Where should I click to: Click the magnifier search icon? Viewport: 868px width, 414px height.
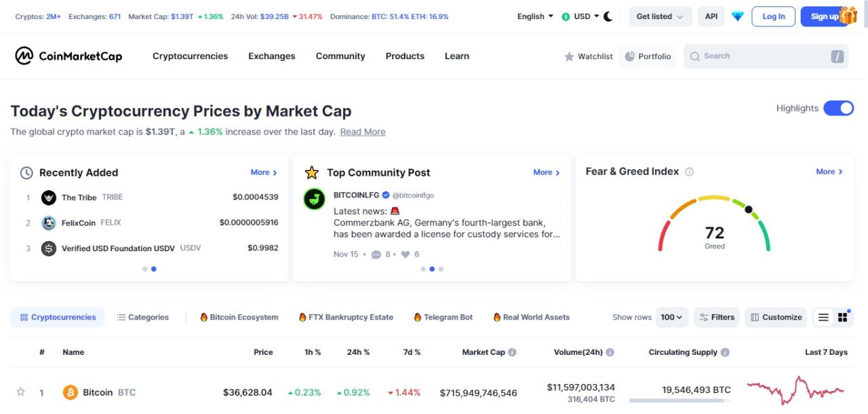(695, 56)
